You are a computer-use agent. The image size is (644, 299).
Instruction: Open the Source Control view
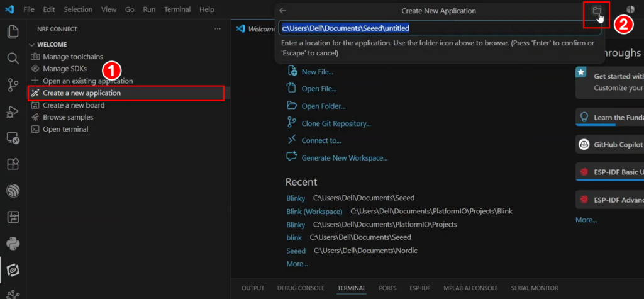click(x=13, y=85)
